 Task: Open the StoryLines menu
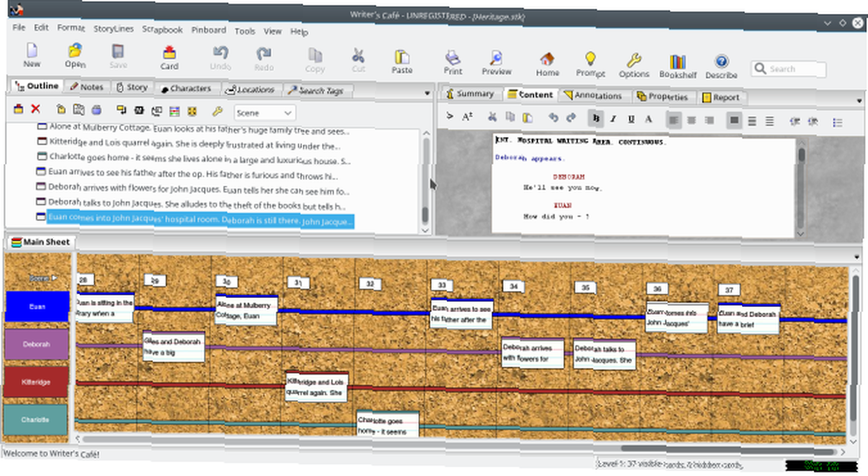[114, 29]
